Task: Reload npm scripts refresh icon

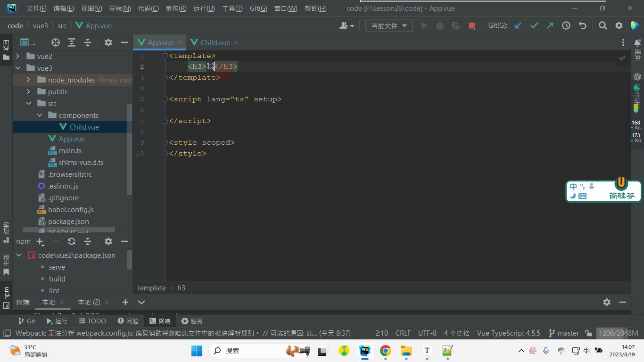Action: click(72, 241)
